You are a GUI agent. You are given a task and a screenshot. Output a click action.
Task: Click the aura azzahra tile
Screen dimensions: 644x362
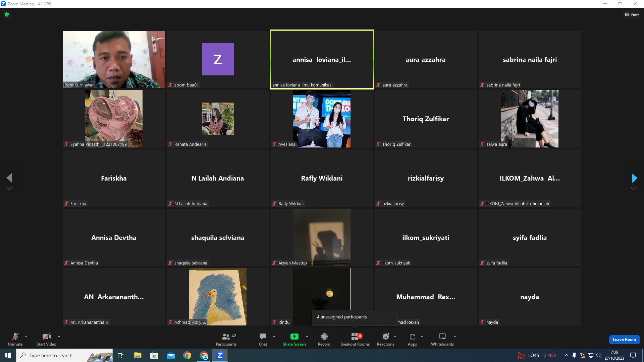tap(426, 59)
